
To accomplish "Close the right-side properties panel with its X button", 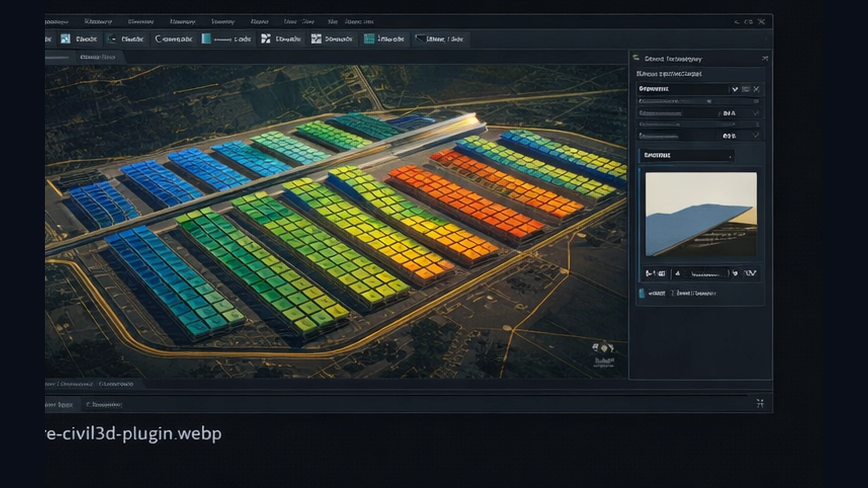I will [x=766, y=58].
